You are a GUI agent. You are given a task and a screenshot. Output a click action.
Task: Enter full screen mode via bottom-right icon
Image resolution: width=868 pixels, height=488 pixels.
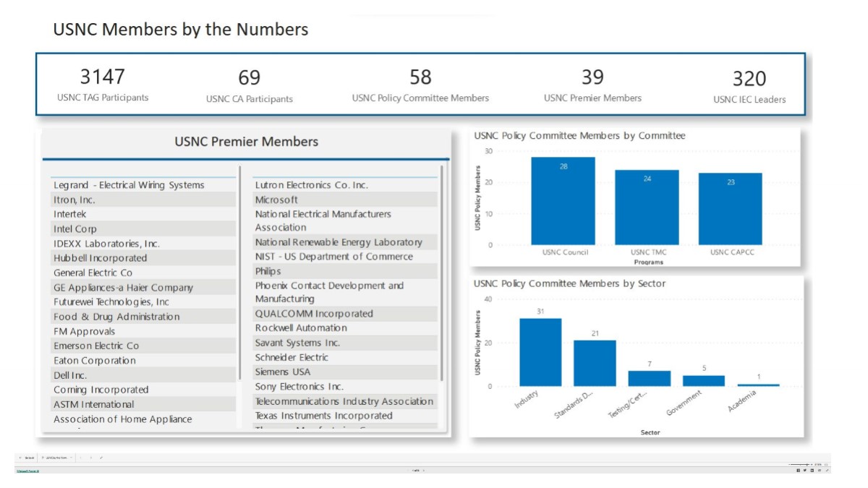(x=826, y=471)
